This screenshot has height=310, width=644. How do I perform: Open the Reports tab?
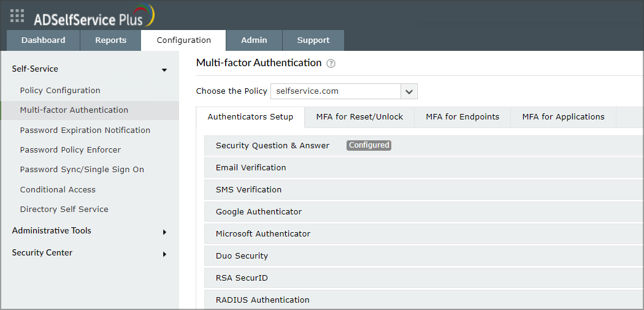pyautogui.click(x=110, y=40)
